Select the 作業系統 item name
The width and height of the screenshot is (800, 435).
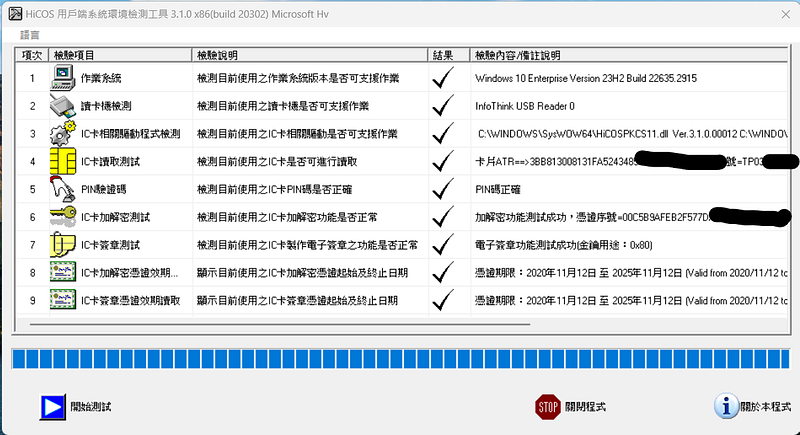(101, 78)
